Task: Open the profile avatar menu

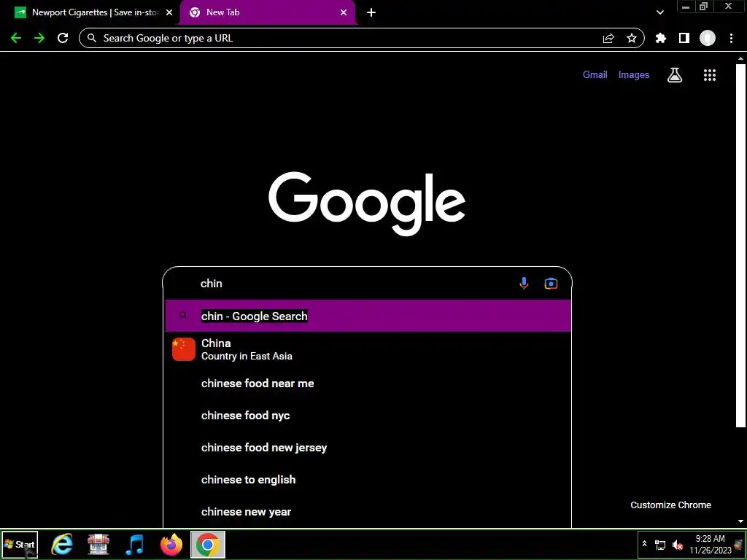Action: coord(708,38)
